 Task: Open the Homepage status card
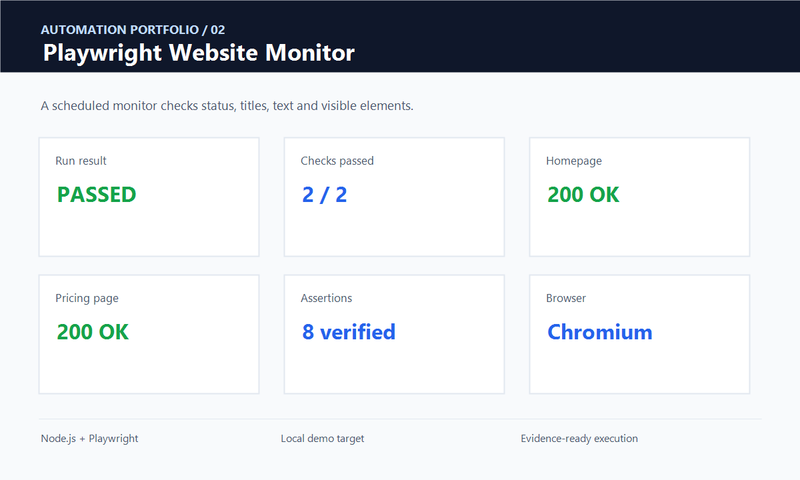tap(639, 197)
